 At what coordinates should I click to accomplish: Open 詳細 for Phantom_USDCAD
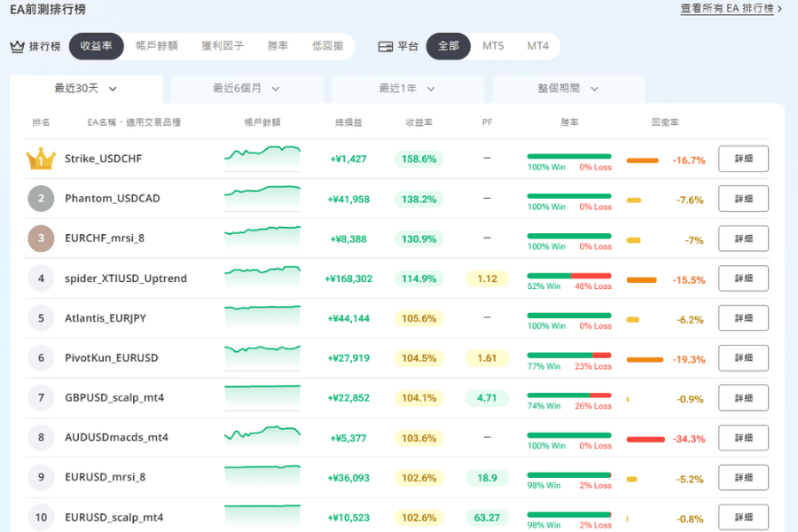743,199
